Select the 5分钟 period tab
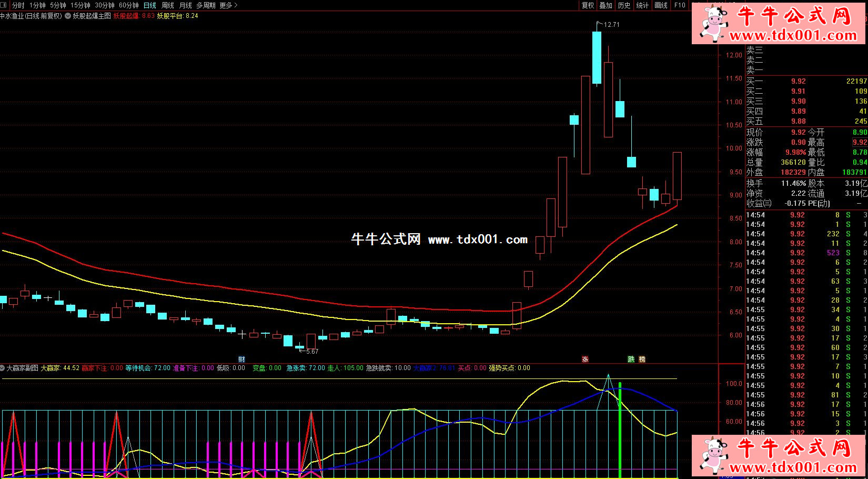Viewport: 868px width, 479px height. tap(58, 5)
